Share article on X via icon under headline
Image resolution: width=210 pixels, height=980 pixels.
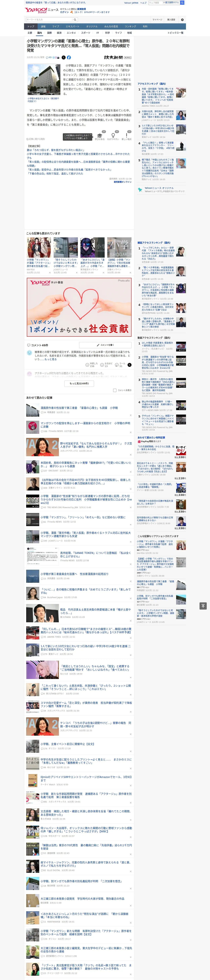[x=63, y=57]
